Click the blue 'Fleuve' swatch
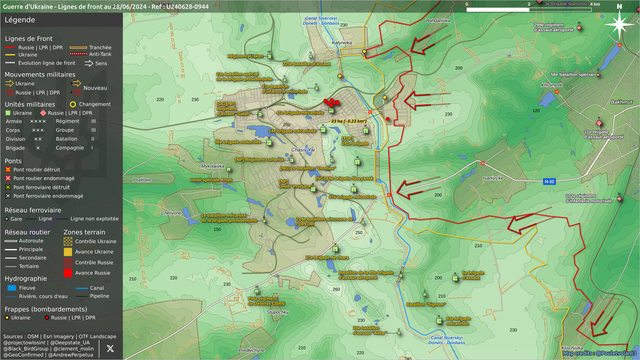This screenshot has width=640, height=360. (x=12, y=288)
